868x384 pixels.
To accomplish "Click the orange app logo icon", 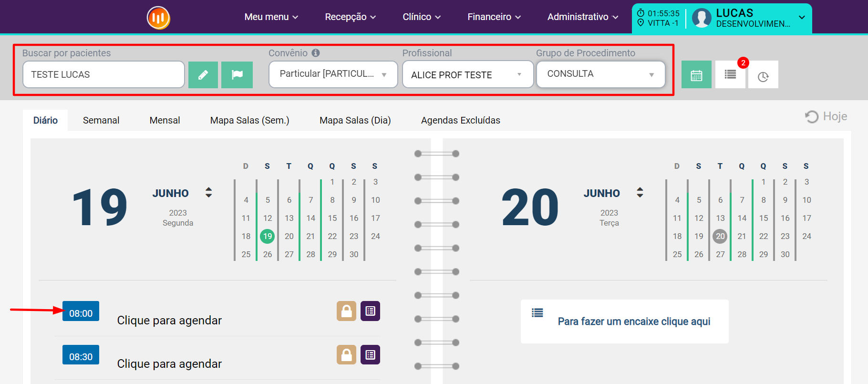I will point(158,18).
